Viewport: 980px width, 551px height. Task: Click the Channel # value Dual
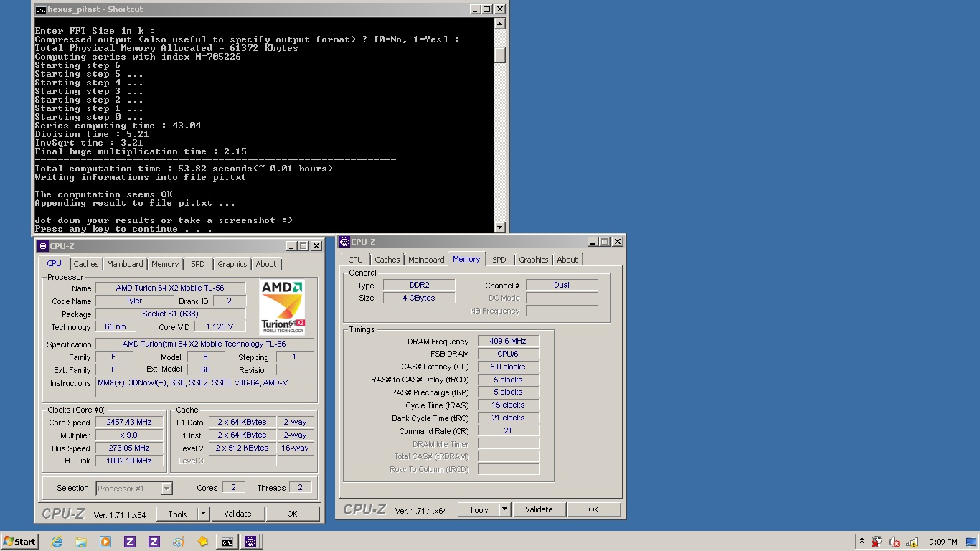tap(562, 285)
